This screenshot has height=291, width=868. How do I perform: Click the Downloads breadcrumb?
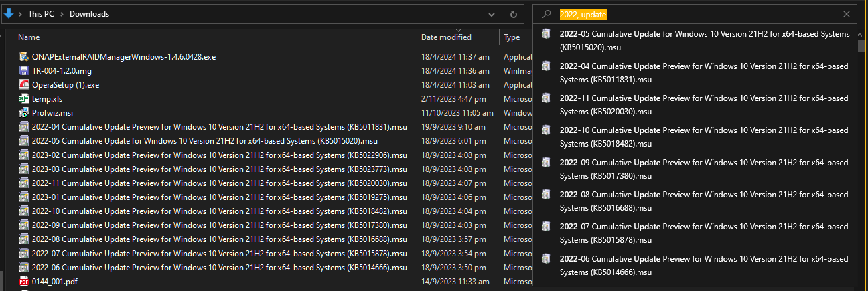[90, 14]
